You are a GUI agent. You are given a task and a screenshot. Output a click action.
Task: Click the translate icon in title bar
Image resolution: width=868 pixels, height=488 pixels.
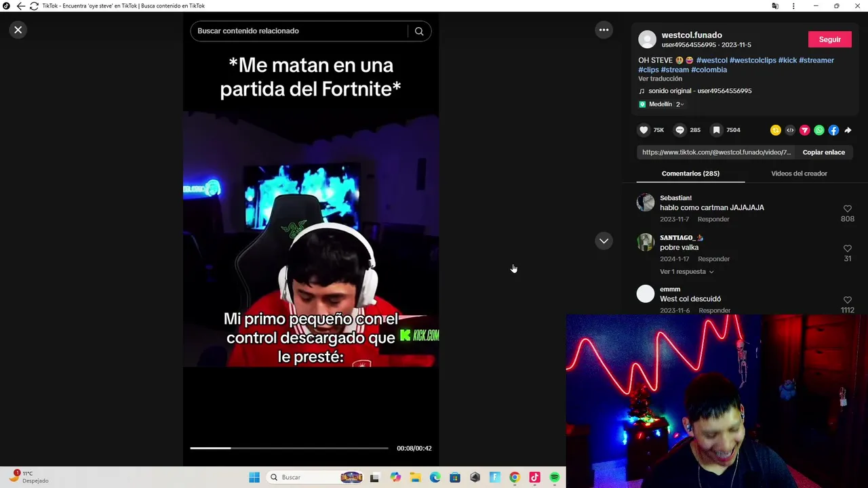pos(775,6)
